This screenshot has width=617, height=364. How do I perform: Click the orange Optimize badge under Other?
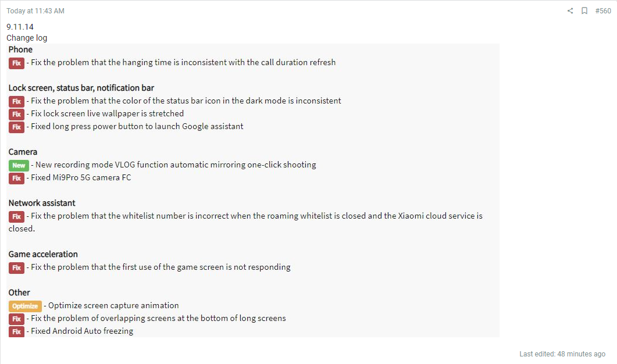25,306
